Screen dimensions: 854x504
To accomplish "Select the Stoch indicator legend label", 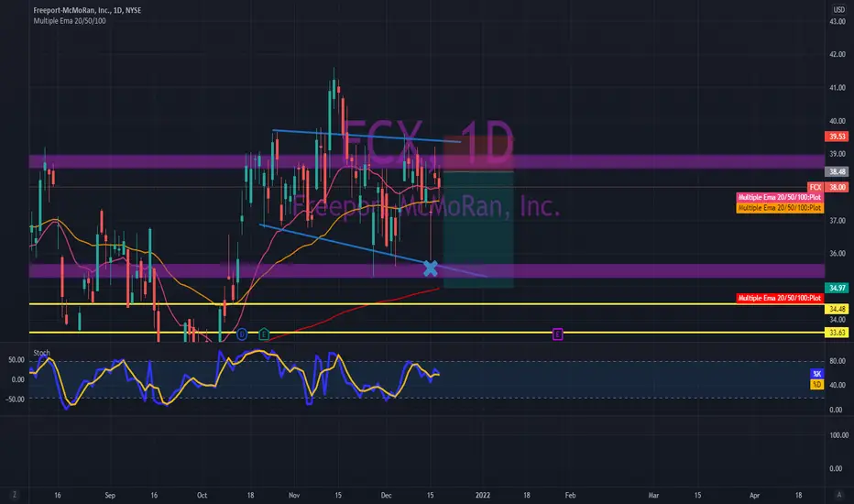I will [x=41, y=353].
